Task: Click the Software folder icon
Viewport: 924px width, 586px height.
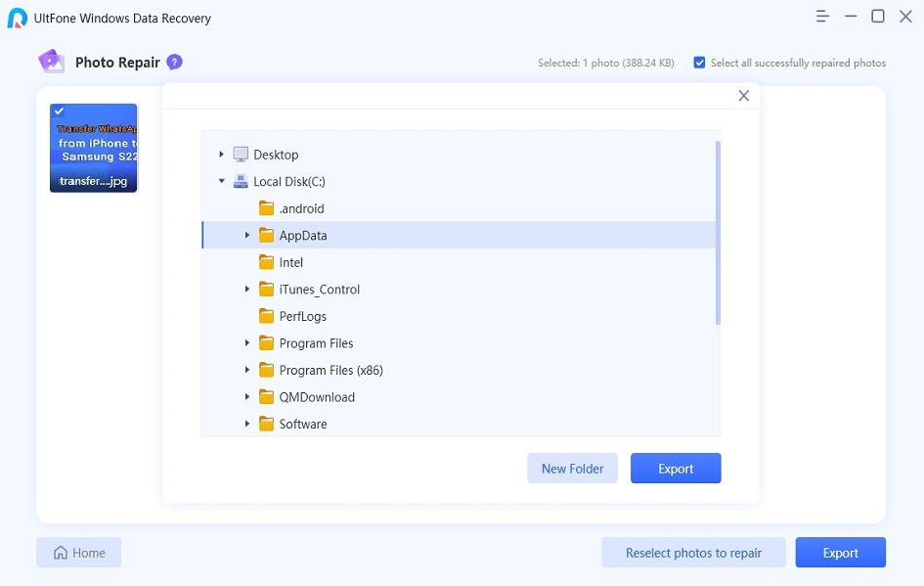Action: tap(266, 424)
